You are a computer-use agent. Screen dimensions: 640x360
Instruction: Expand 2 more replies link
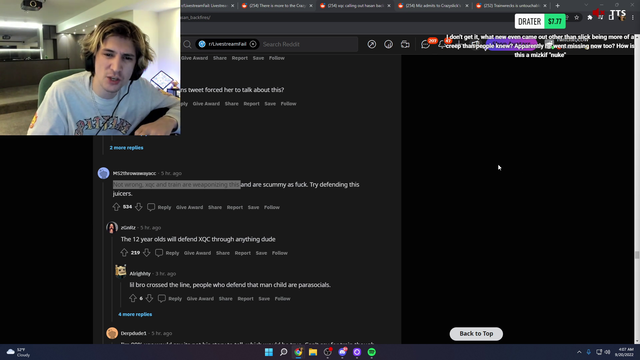(x=127, y=148)
